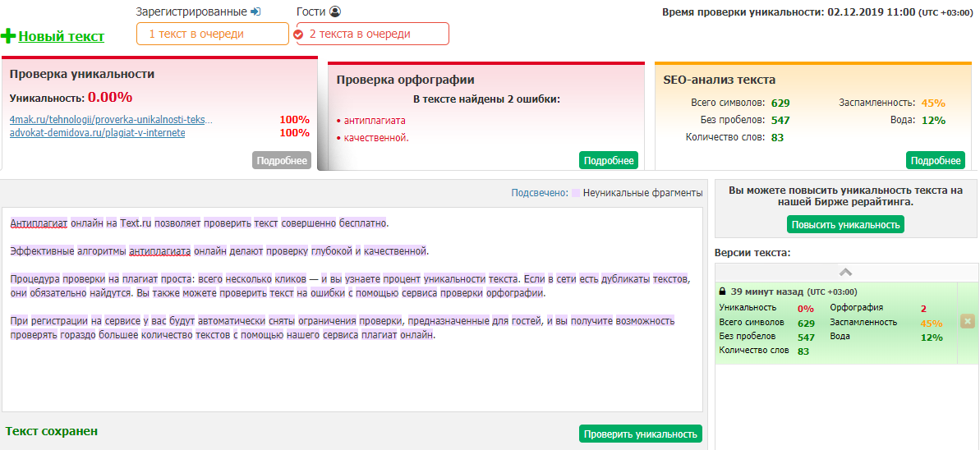Click the Количество слов 83 value in SEO panel
Viewport: 980px width, 450px height.
point(777,137)
